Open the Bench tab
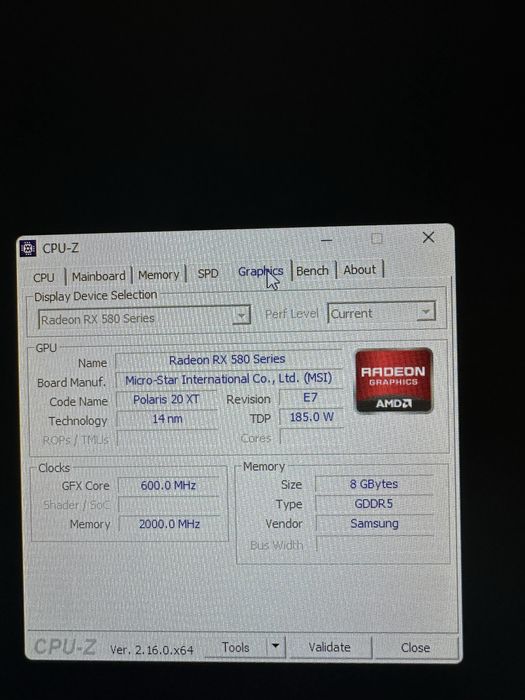 click(x=312, y=271)
